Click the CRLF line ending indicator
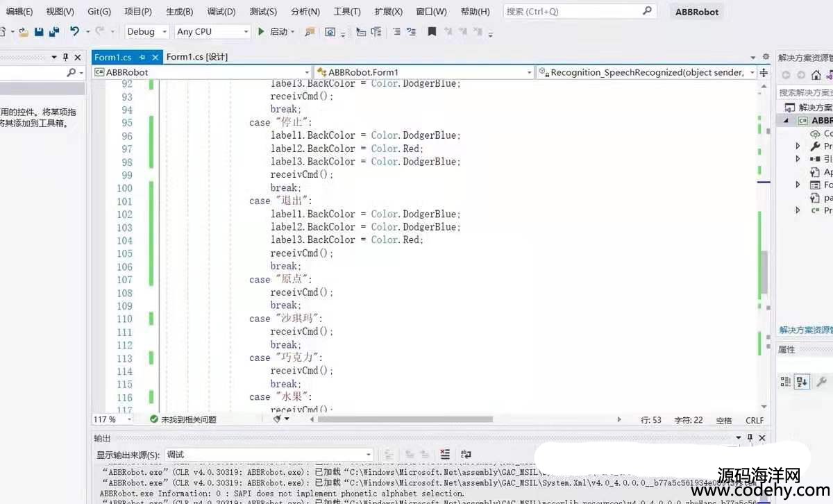This screenshot has height=504, width=833. pos(755,420)
